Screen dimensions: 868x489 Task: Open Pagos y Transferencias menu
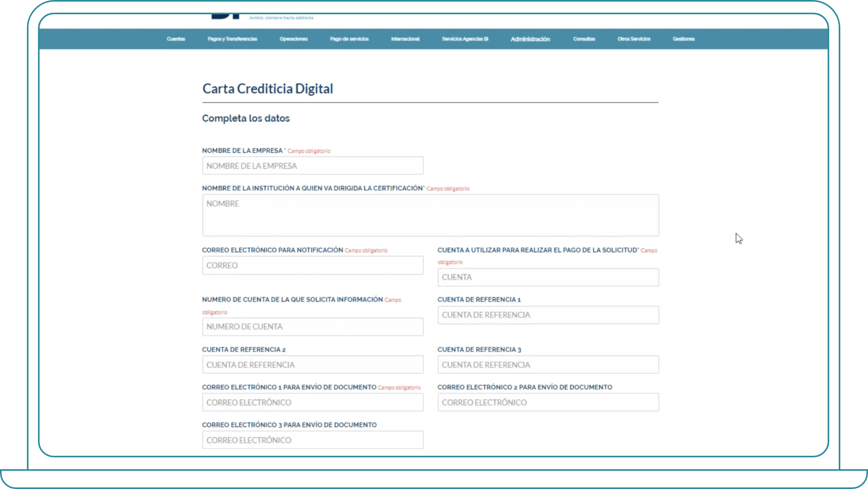[232, 39]
